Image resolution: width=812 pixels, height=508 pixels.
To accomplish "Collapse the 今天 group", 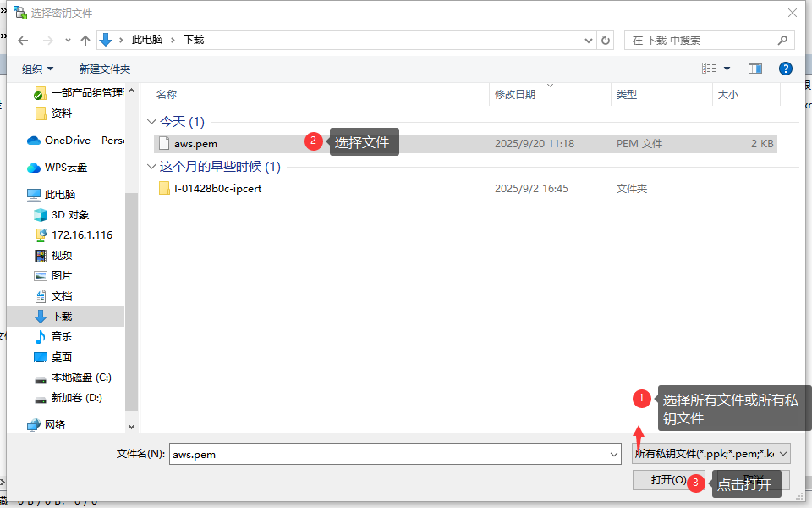I will click(x=151, y=122).
